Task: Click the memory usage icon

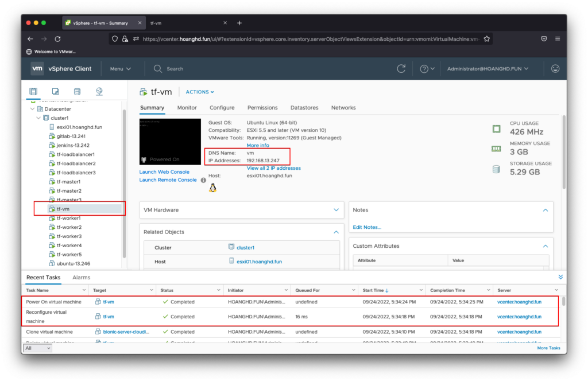Action: click(x=496, y=149)
